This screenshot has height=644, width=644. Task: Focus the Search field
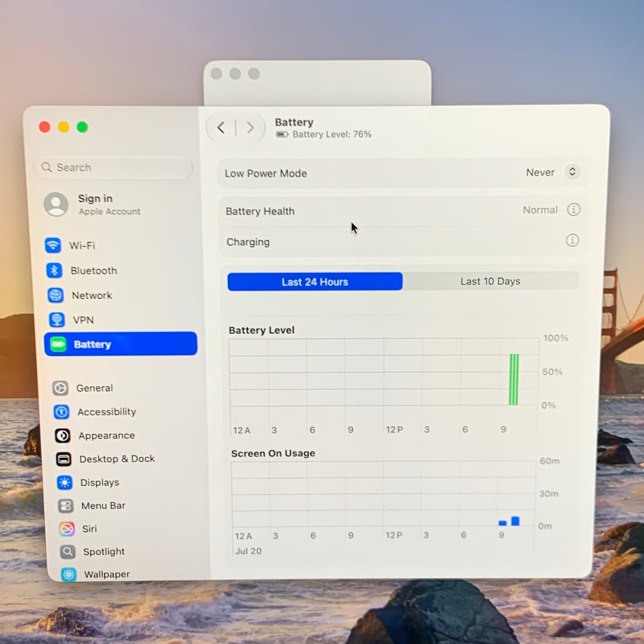tap(113, 168)
